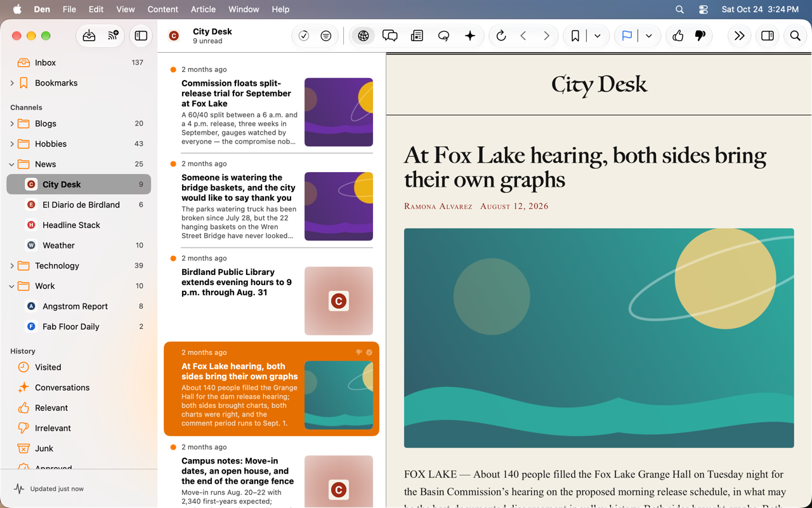Toggle the right inspector panel

click(x=768, y=36)
